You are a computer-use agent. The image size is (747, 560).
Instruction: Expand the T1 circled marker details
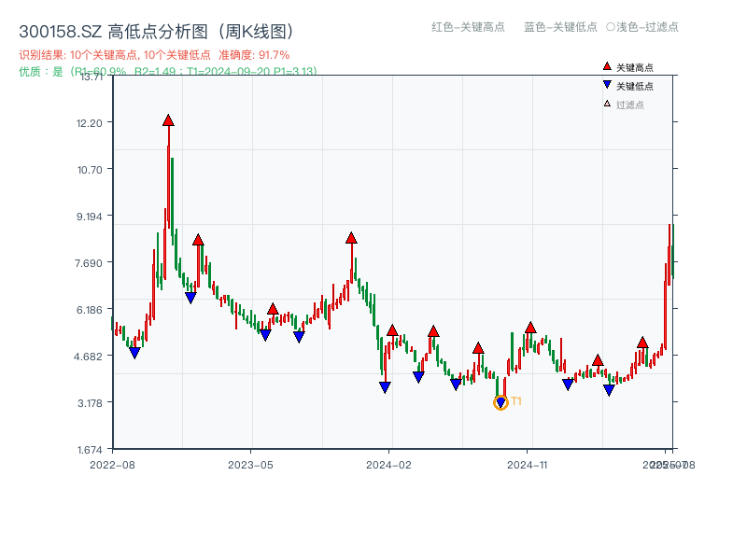[x=500, y=401]
